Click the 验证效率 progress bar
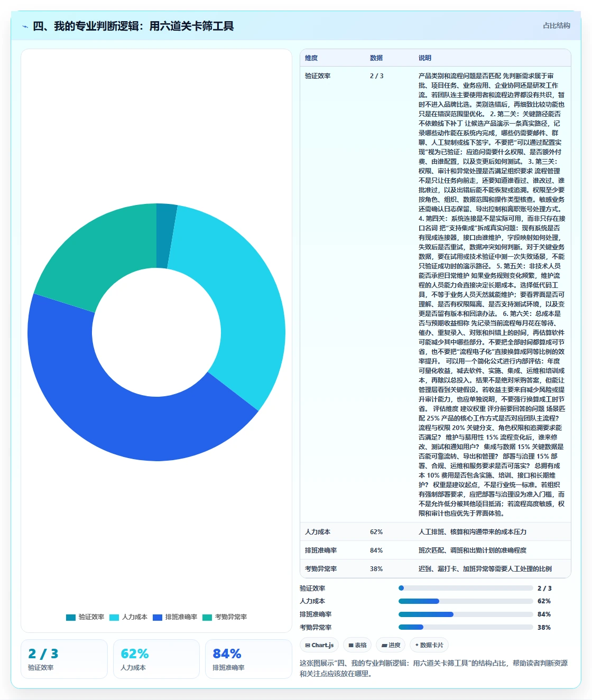Screen dimensions: 592x700 pos(466,588)
